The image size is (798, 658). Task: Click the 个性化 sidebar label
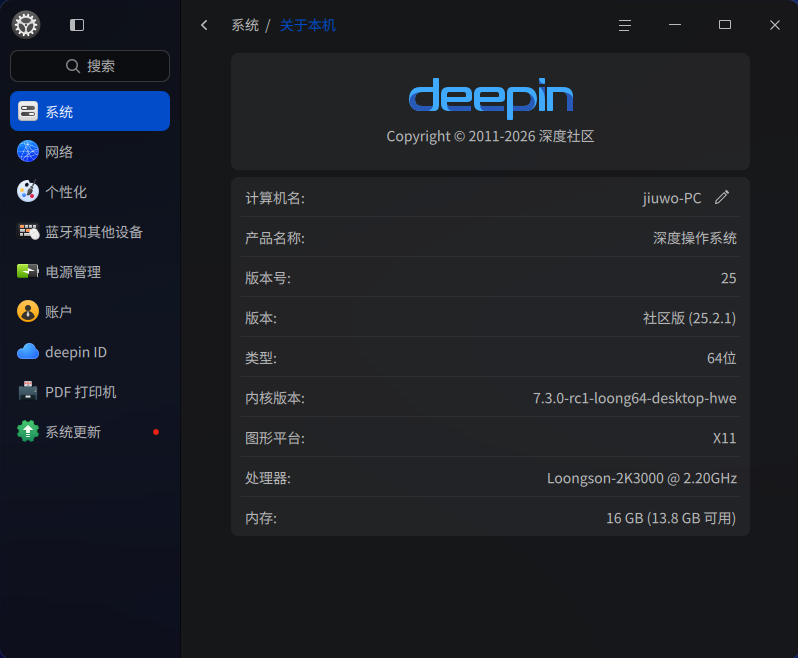pos(66,192)
